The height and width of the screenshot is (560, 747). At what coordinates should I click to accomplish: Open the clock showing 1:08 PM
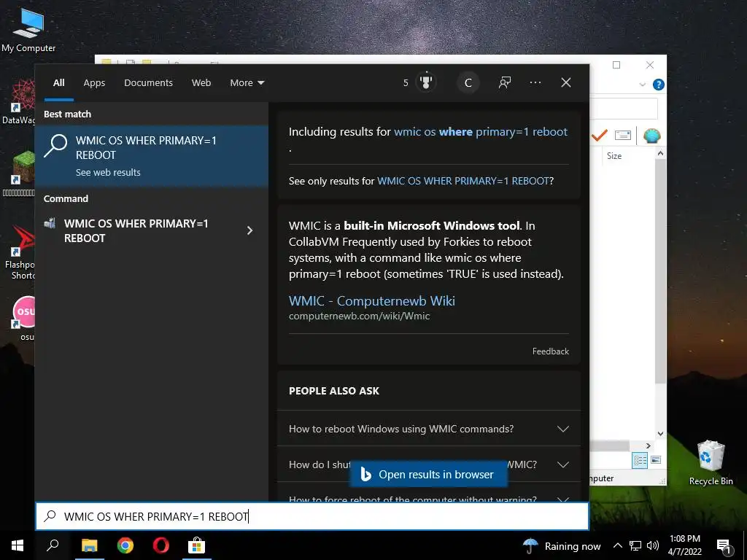[684, 545]
